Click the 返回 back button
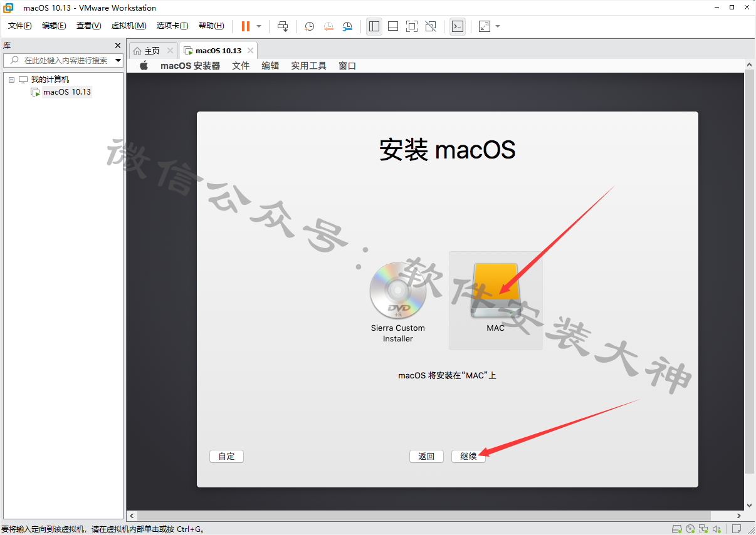The width and height of the screenshot is (756, 535). pyautogui.click(x=426, y=457)
